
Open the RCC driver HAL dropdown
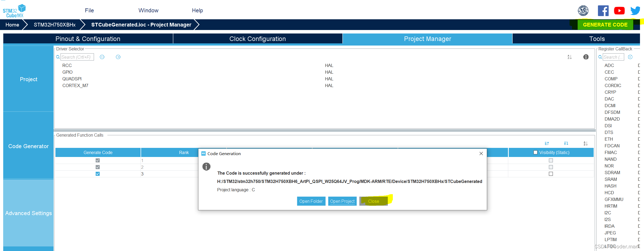(329, 65)
